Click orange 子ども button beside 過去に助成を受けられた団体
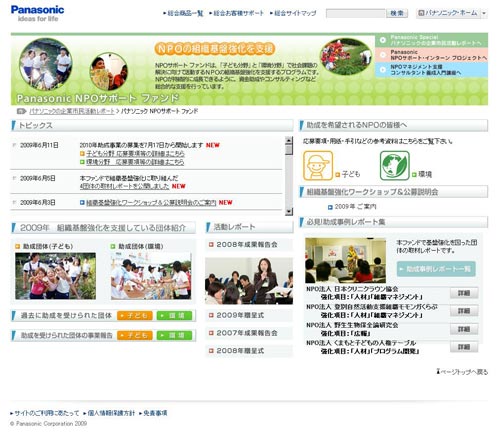Image resolution: width=500 pixels, height=436 pixels. click(x=135, y=315)
